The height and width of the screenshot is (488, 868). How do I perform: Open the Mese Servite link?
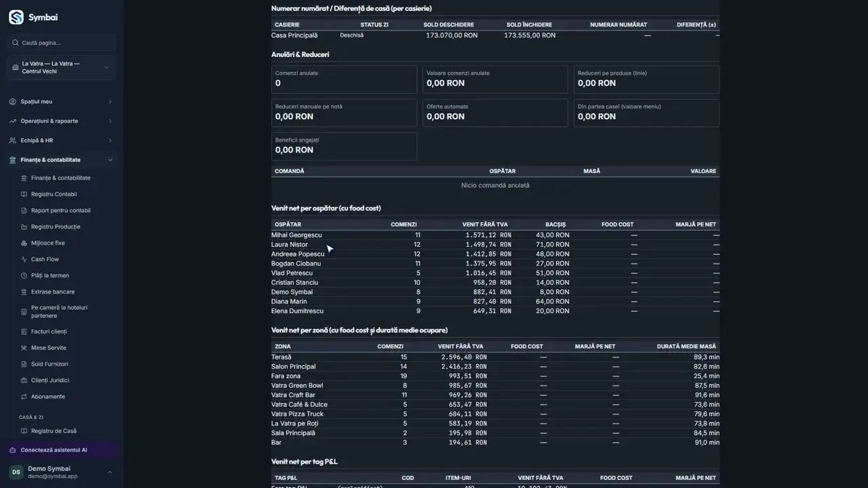pos(49,348)
